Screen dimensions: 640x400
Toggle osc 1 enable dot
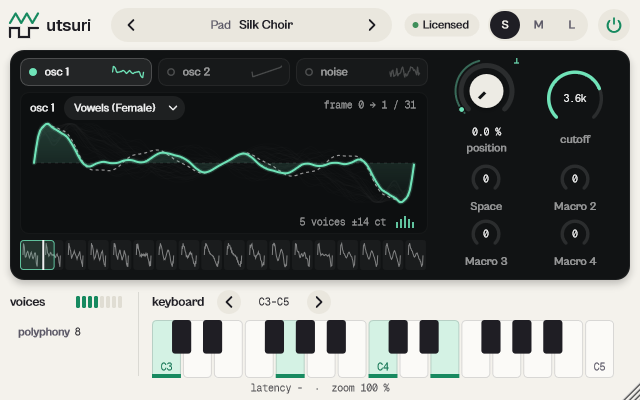[x=33, y=72]
